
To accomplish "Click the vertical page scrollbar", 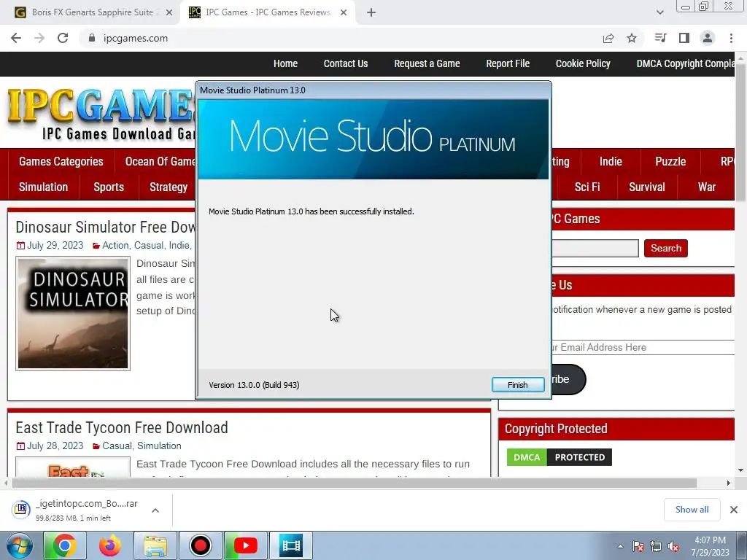I will point(740,133).
